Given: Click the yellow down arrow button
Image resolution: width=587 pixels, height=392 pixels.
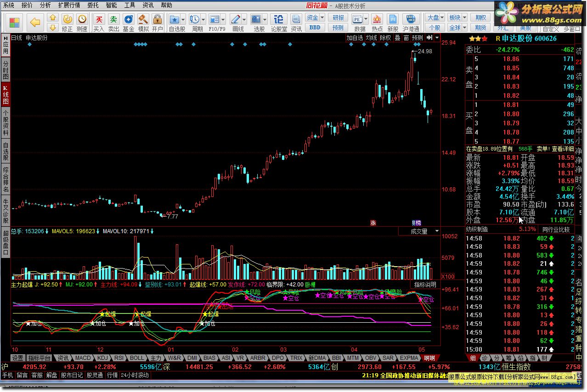Looking at the screenshot, I should point(53,28).
